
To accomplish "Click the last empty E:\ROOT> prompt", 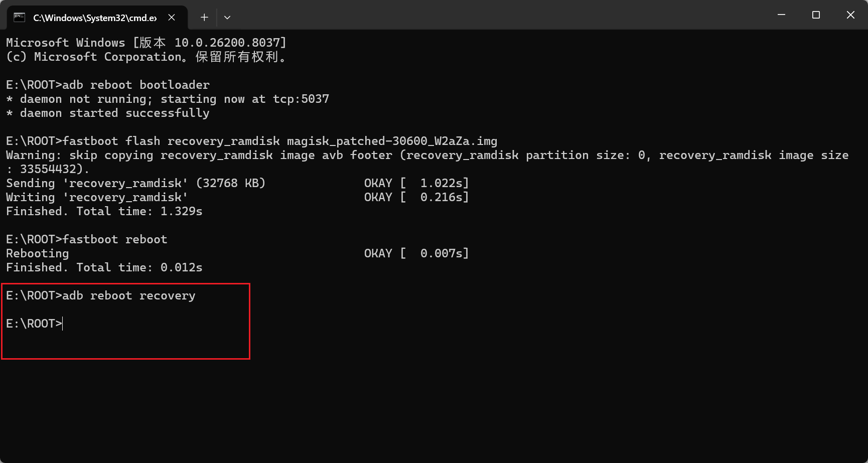I will [34, 324].
